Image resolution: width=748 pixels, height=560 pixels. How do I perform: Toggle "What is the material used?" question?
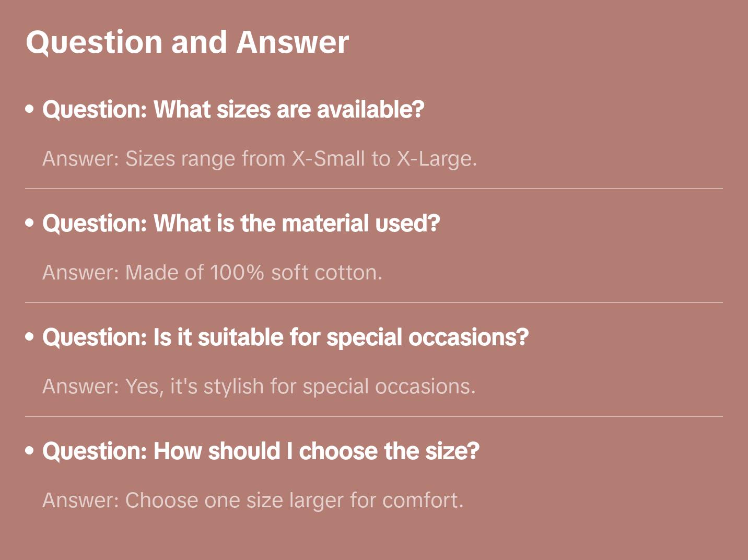click(x=241, y=224)
